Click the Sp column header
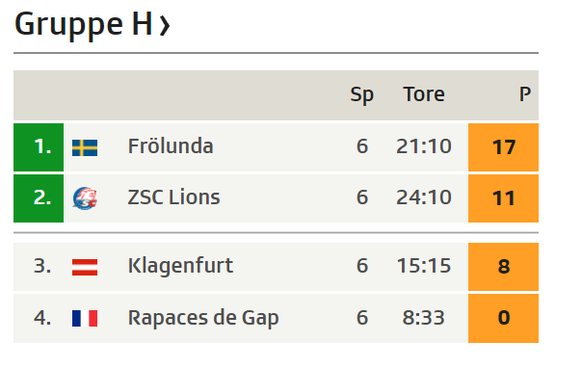The image size is (582, 368). [362, 95]
